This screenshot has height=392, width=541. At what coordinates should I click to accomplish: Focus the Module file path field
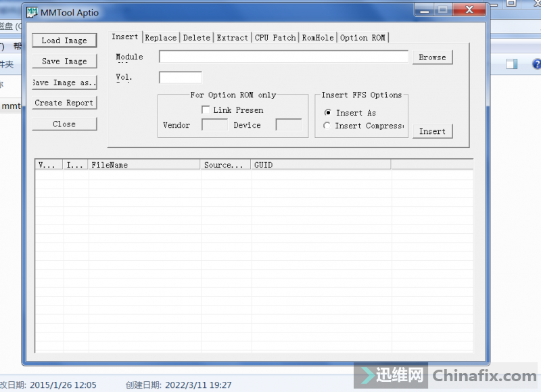[x=283, y=57]
